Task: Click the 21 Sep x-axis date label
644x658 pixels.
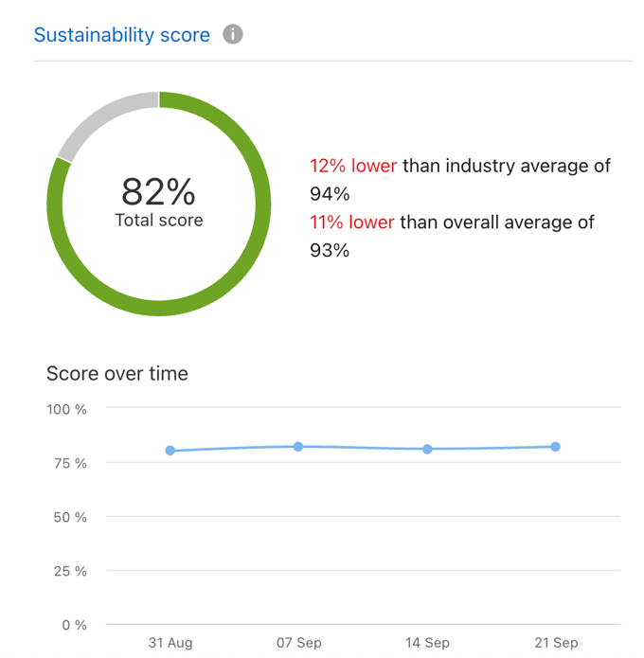Action: click(x=555, y=643)
